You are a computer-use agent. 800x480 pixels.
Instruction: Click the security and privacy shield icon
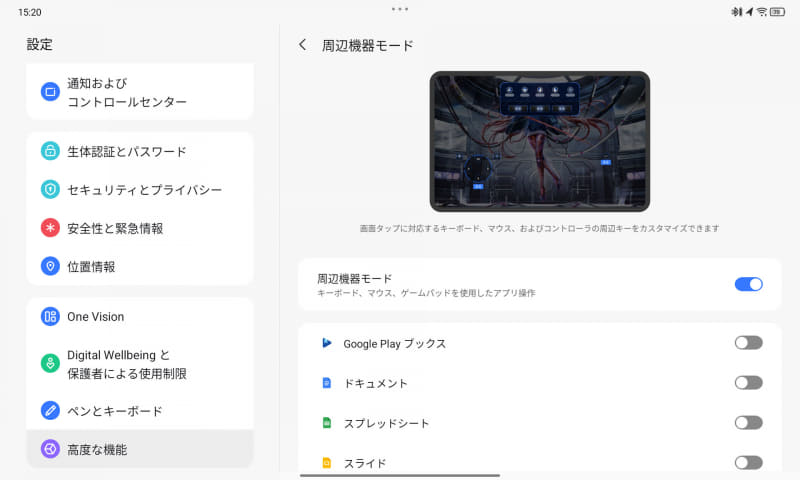(50, 189)
